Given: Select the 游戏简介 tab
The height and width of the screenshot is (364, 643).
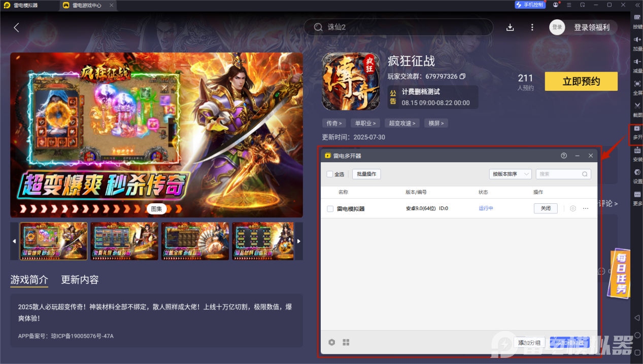Looking at the screenshot, I should [29, 280].
